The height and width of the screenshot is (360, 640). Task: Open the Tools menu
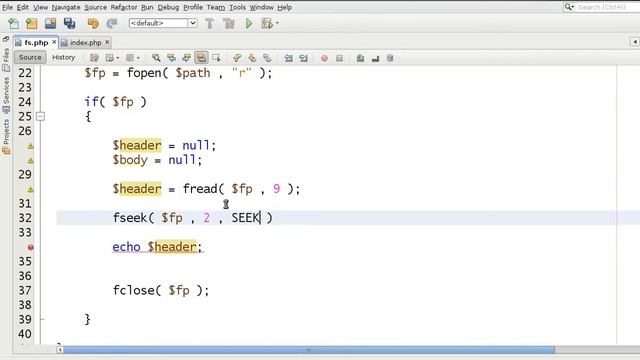pyautogui.click(x=237, y=7)
